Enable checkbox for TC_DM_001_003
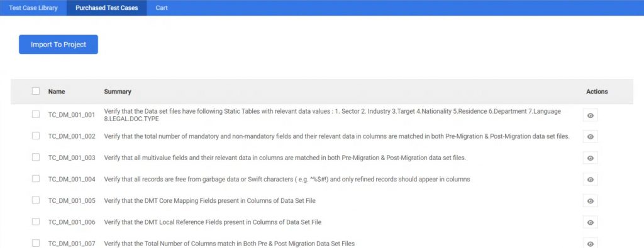Viewport: 644px width, 248px height. (x=36, y=157)
